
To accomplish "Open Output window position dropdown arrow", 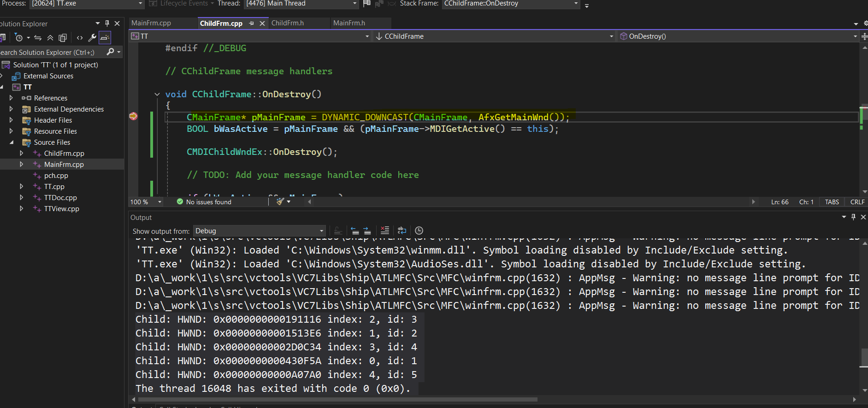I will click(844, 217).
